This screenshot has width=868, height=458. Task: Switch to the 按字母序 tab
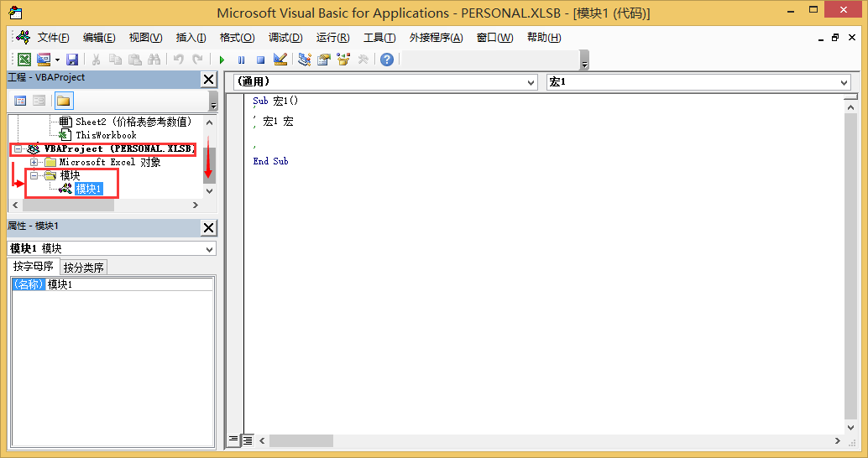coord(34,267)
